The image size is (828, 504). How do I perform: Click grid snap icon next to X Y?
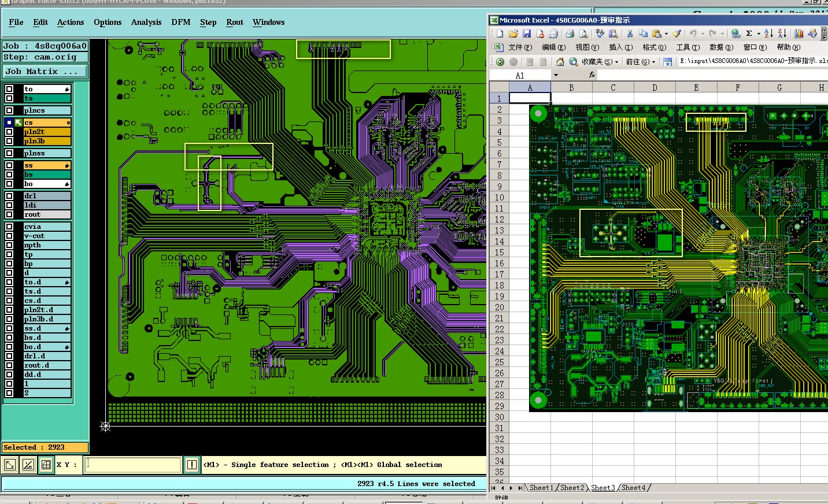(x=46, y=465)
